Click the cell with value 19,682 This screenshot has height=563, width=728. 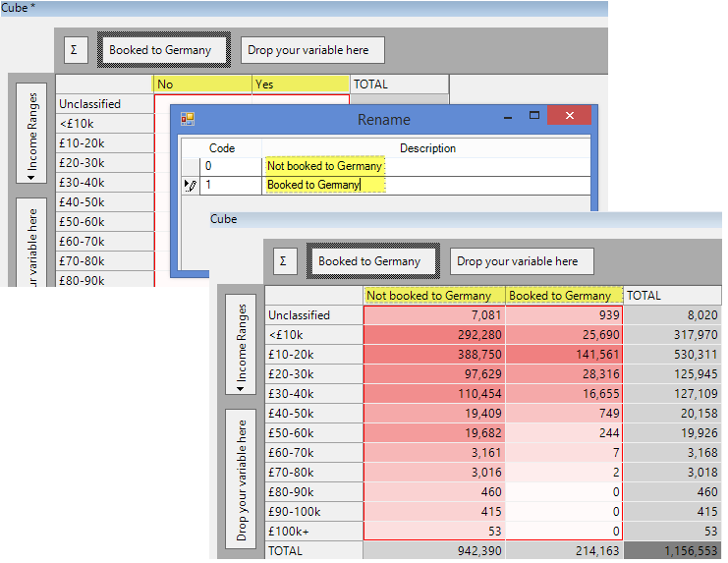pyautogui.click(x=434, y=433)
